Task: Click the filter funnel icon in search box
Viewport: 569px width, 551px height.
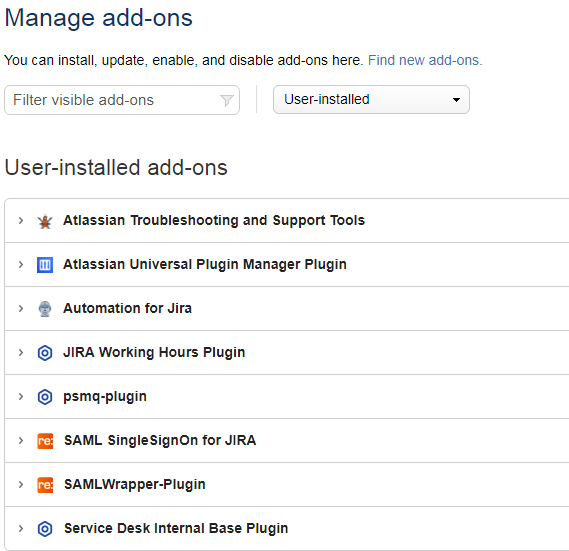Action: tap(226, 100)
